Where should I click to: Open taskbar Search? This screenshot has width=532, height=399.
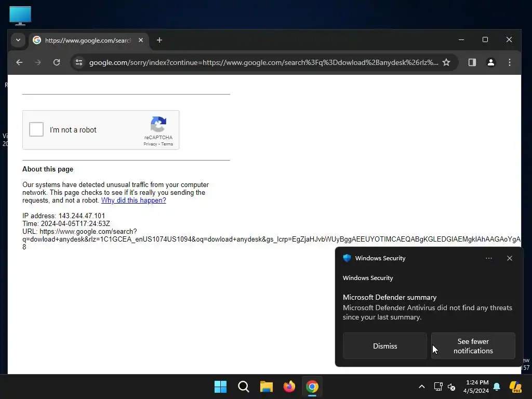point(243,387)
